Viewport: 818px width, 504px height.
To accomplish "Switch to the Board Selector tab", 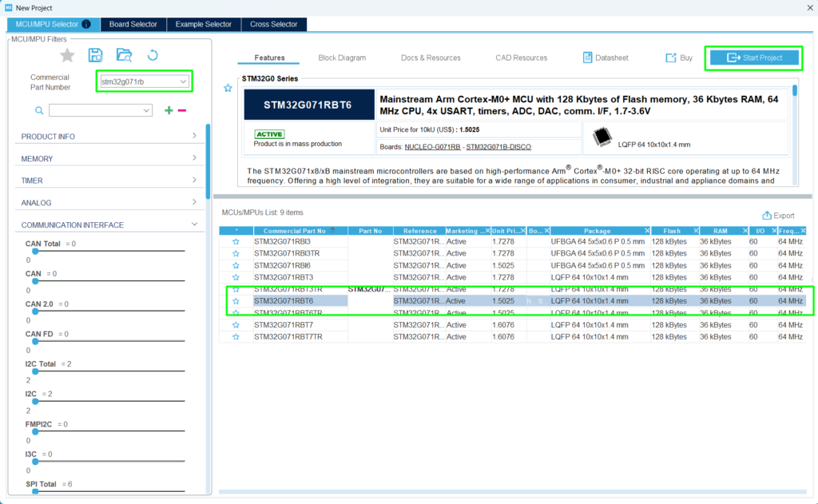I will click(133, 24).
